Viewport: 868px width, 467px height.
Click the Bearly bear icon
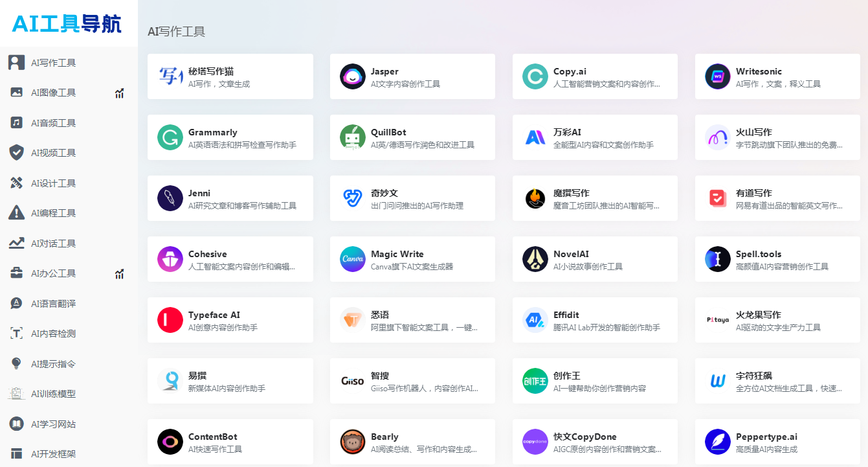click(353, 442)
